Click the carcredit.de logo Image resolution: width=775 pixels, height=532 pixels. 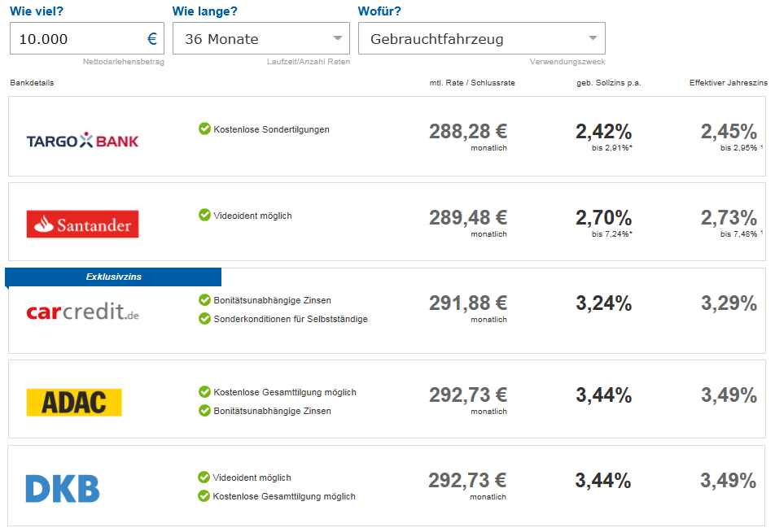[x=82, y=312]
